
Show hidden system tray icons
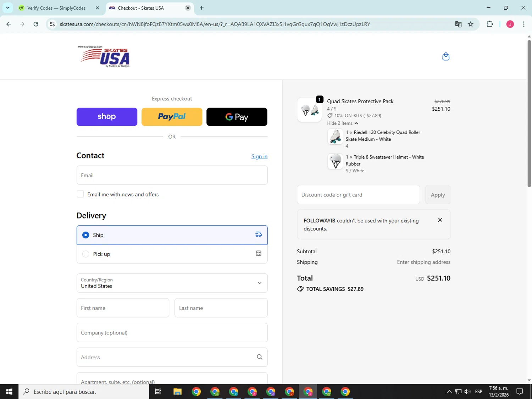click(x=449, y=392)
